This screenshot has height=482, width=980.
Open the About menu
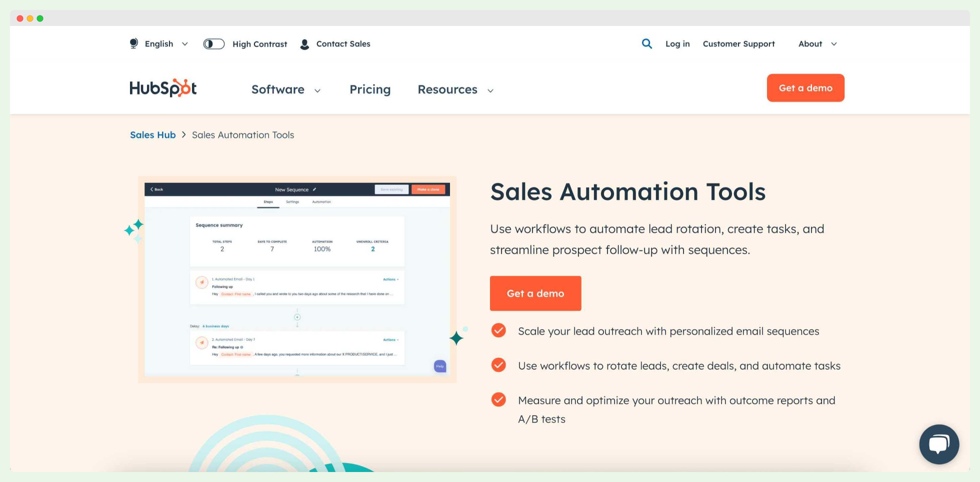click(810, 44)
